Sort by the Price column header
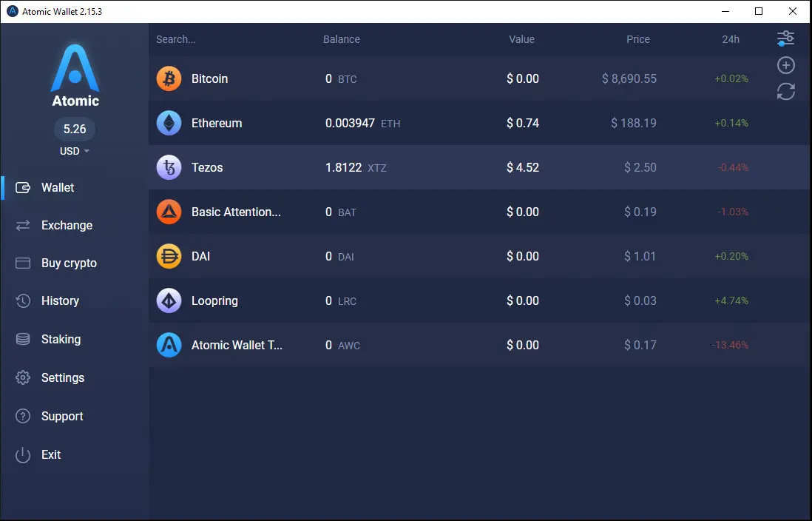Viewport: 812px width, 521px height. coord(638,39)
